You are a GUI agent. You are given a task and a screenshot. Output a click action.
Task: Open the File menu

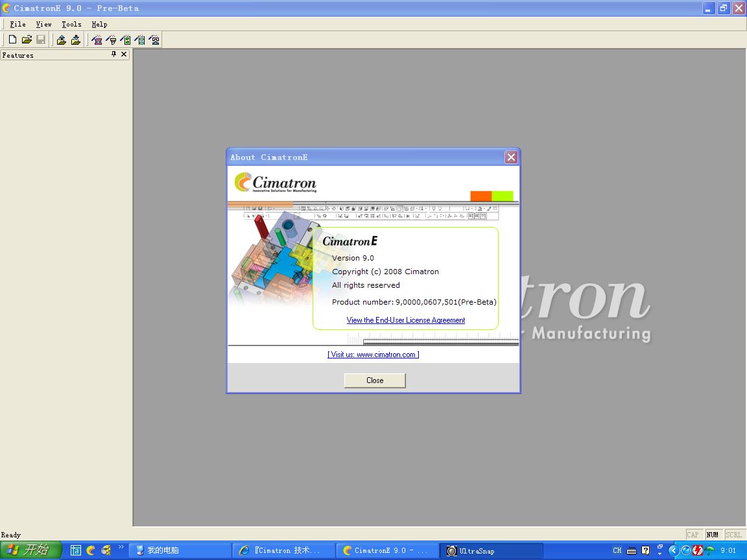click(18, 24)
